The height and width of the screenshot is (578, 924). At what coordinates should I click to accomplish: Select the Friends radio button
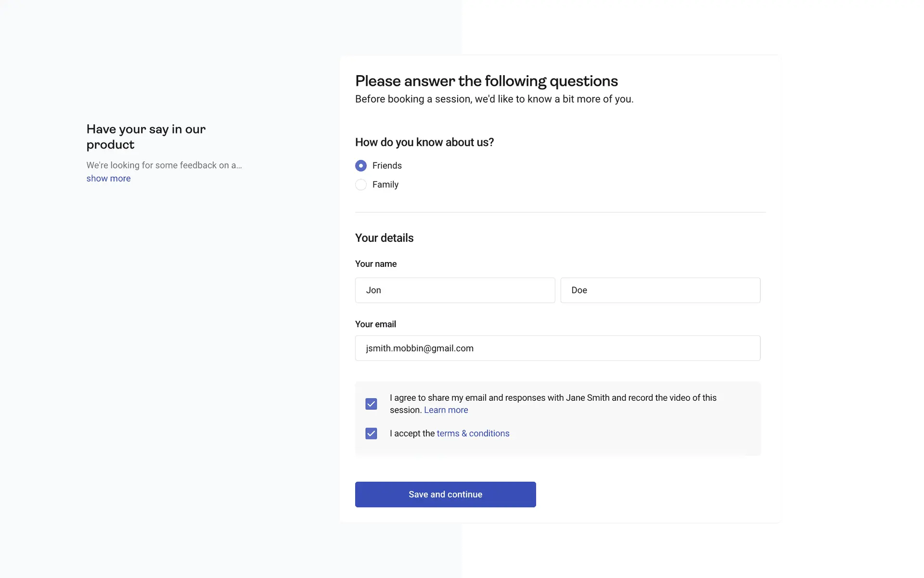361,166
